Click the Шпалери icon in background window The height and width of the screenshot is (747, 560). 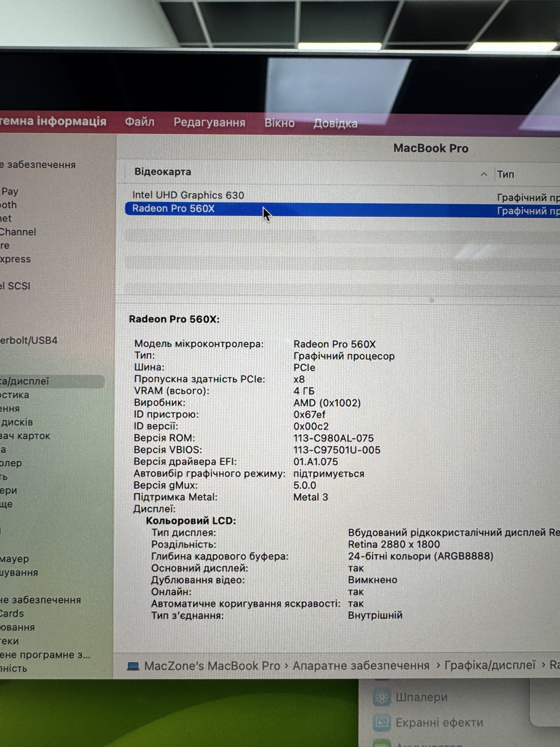pos(381,697)
